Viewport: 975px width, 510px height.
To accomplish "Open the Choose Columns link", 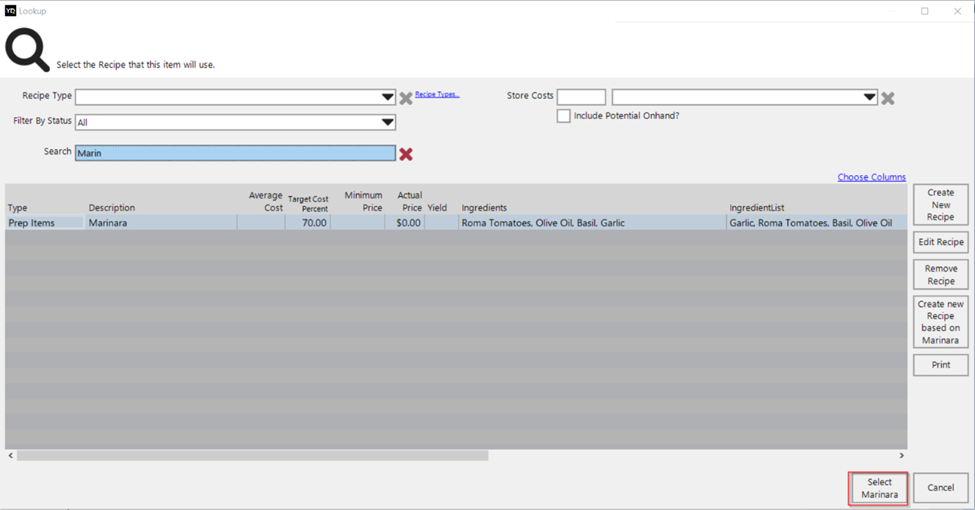I will click(871, 177).
